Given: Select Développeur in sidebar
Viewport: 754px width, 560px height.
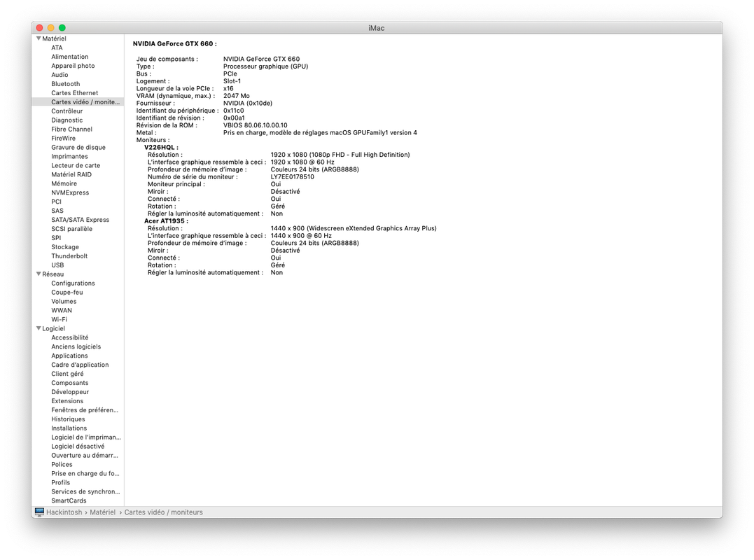Looking at the screenshot, I should coord(70,392).
